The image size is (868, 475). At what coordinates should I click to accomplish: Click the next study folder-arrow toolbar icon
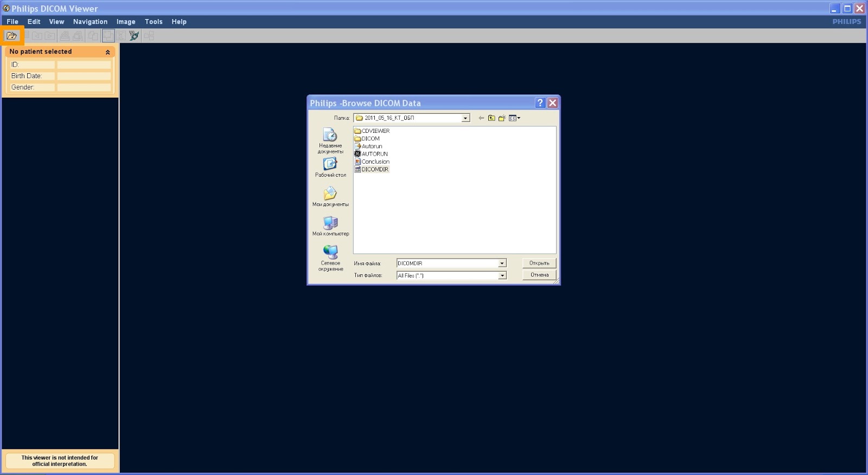pyautogui.click(x=50, y=36)
